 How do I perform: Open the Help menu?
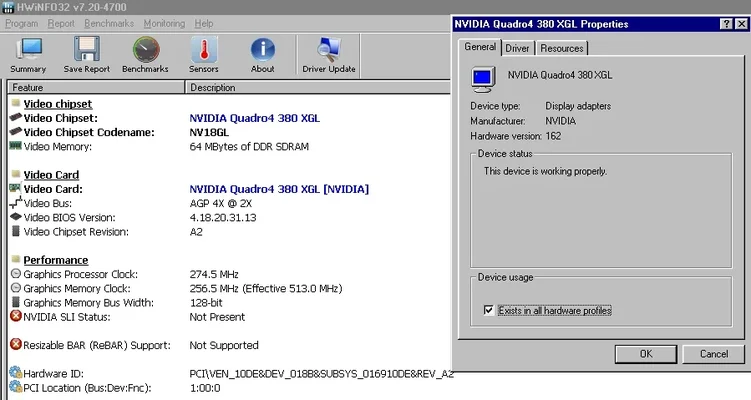click(x=204, y=23)
